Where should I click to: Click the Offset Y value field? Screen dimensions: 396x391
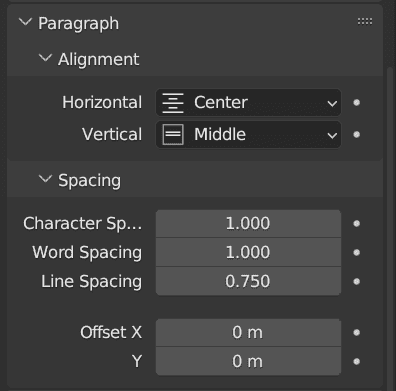248,361
